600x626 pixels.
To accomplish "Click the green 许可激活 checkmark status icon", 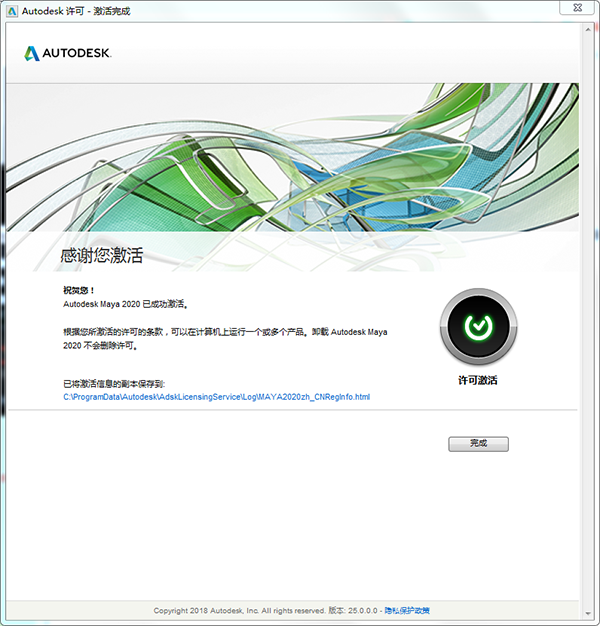I will [x=478, y=327].
